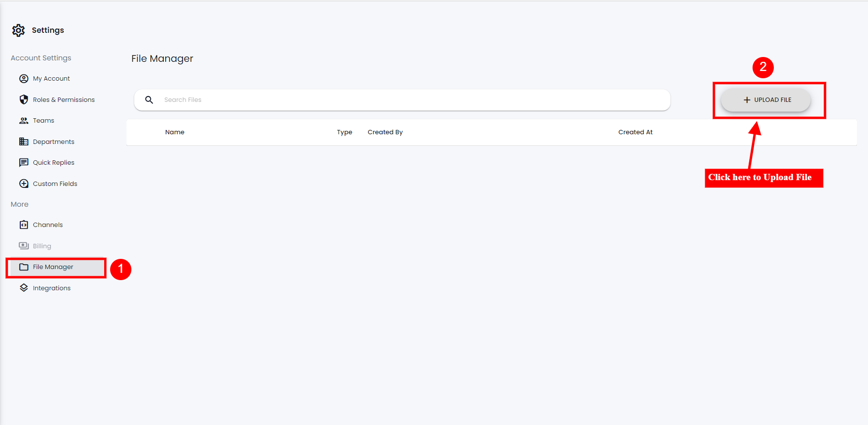Sort files by Name column header
Screen dimensions: 868x425
coord(175,132)
